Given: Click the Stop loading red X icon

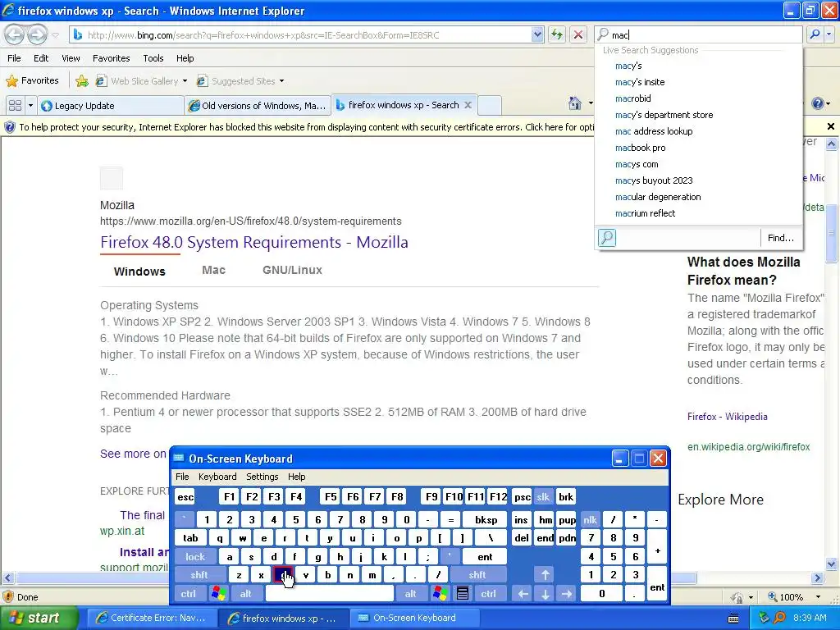Looking at the screenshot, I should 578,34.
